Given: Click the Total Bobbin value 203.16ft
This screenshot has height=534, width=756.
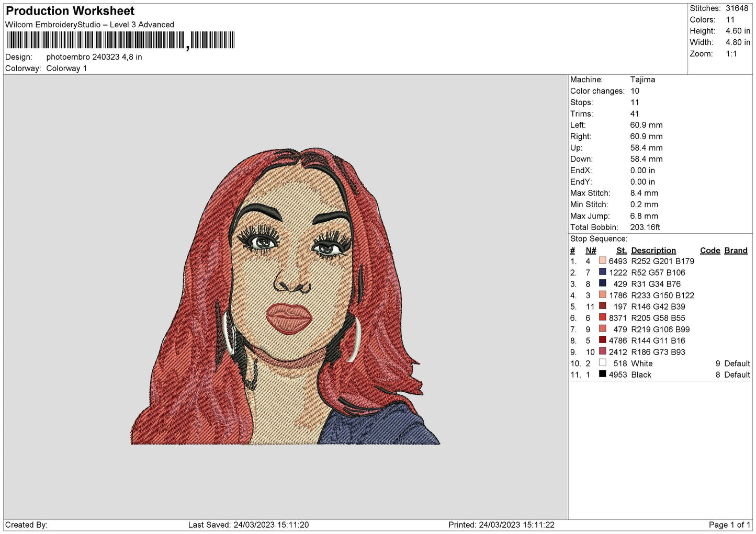Looking at the screenshot, I should coord(645,228).
